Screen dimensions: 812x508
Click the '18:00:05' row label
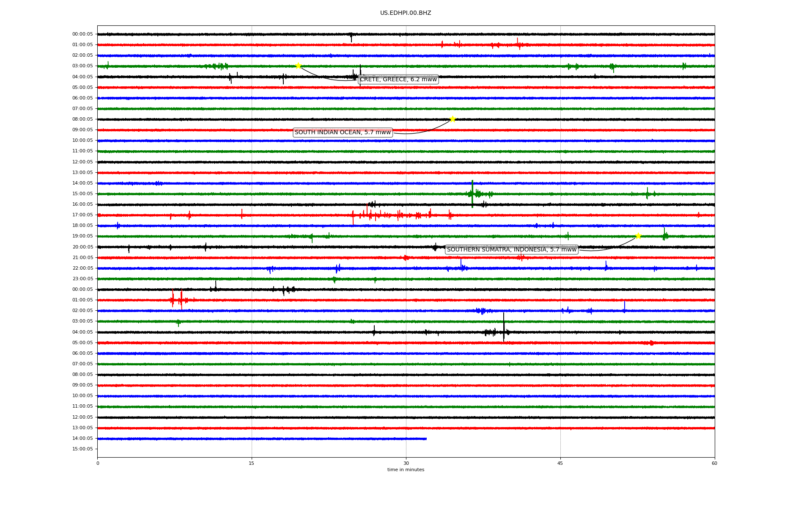[x=82, y=226]
